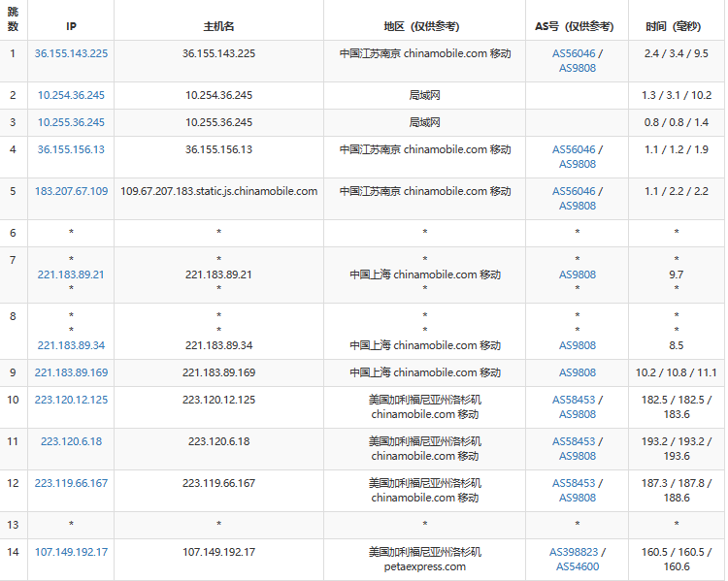Click the IP column header
Image resolution: width=728 pixels, height=581 pixels.
71,26
